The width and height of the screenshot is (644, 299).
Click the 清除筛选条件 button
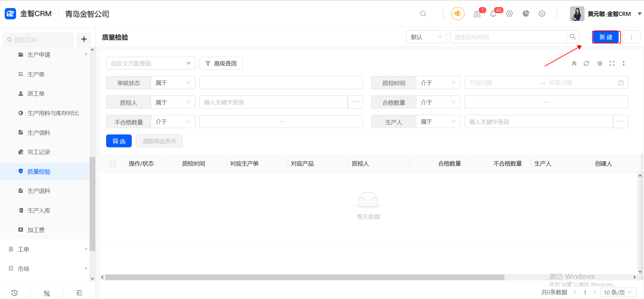point(159,141)
